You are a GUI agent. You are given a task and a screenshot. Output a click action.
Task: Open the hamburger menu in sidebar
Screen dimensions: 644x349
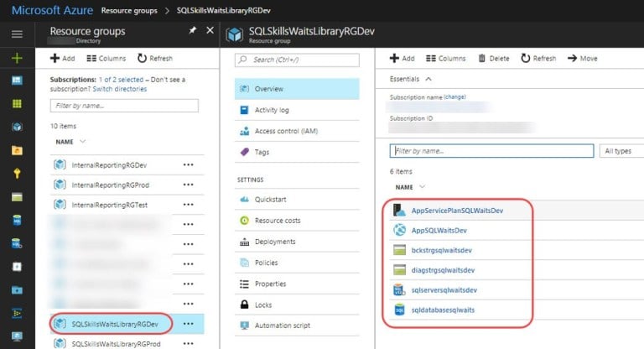coord(17,34)
